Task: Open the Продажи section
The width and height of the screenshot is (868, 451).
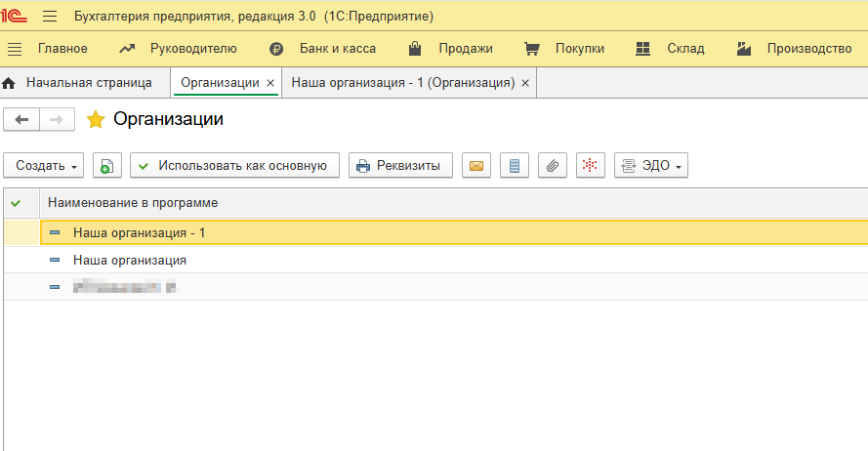Action: (x=466, y=49)
